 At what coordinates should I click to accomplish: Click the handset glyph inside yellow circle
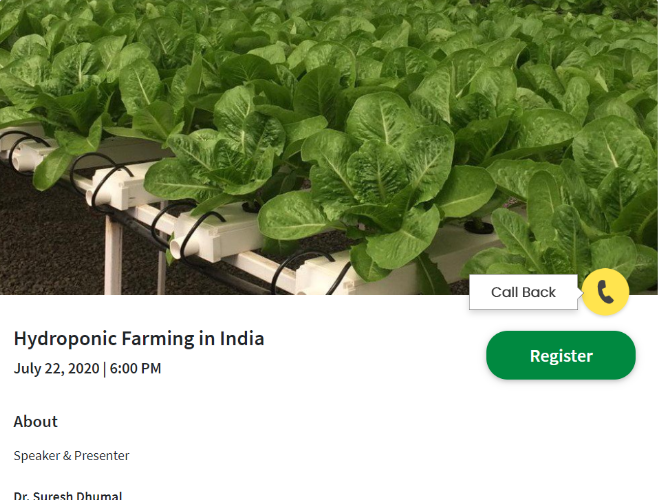click(x=606, y=292)
